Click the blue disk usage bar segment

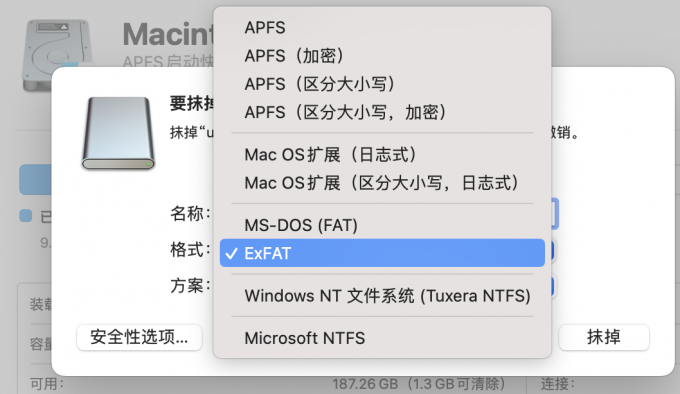tap(35, 179)
